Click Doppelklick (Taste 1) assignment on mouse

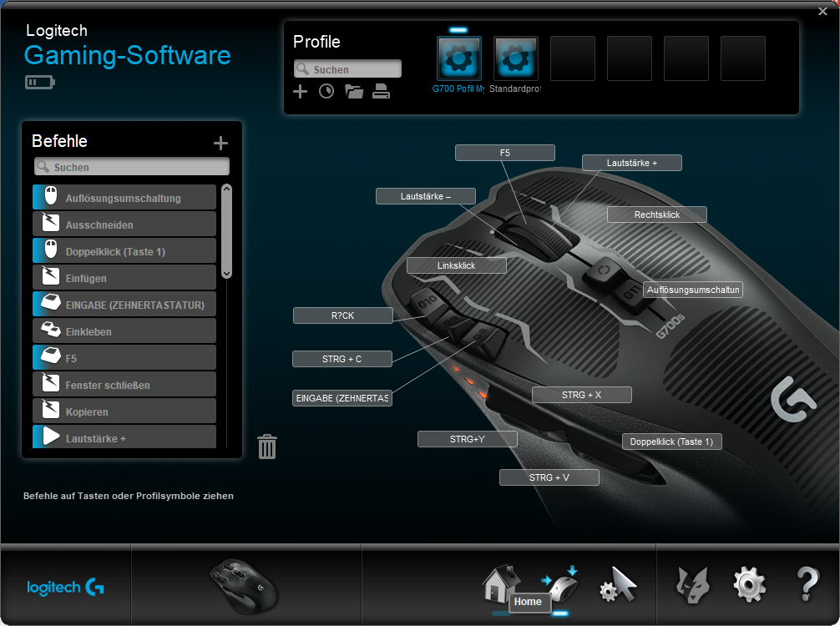672,442
